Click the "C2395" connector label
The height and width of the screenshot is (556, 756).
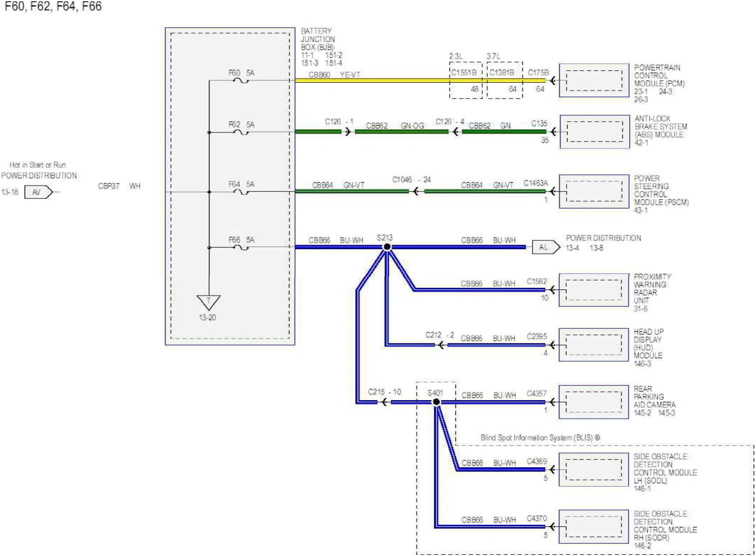coord(536,336)
